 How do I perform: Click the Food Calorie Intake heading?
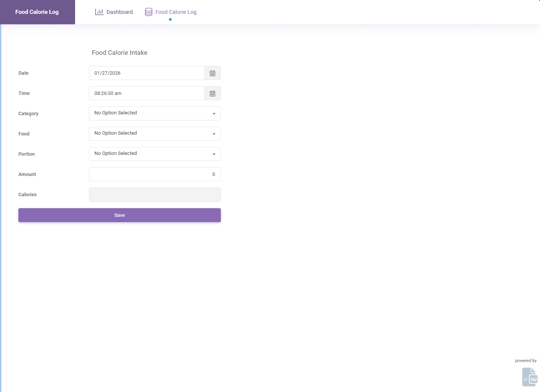[x=119, y=53]
